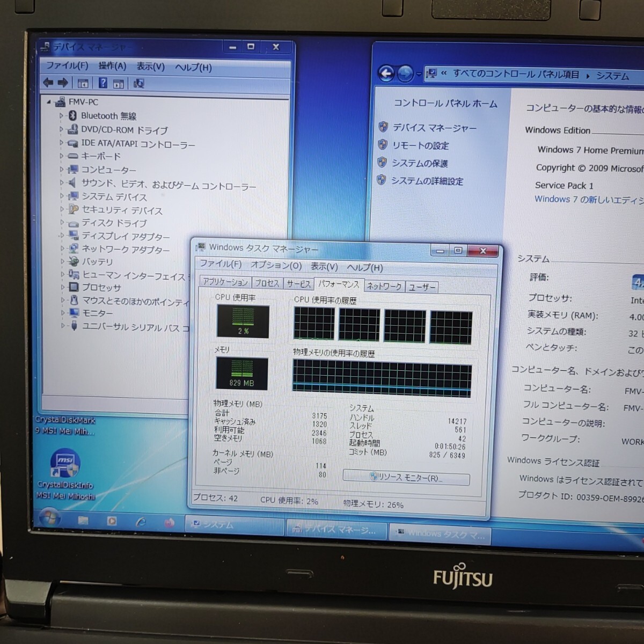Click the CPU 使用率 2% gauge
This screenshot has width=644, height=644.
tap(243, 321)
